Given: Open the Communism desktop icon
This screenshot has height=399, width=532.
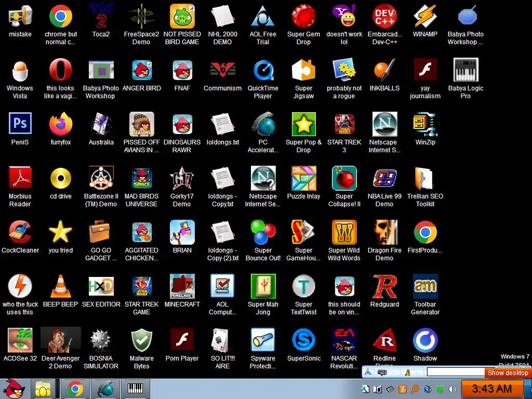Looking at the screenshot, I should tap(222, 70).
